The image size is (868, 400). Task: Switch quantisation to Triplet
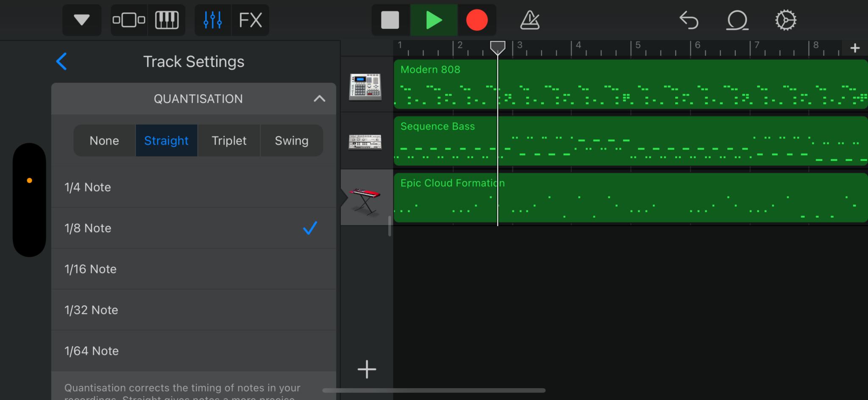point(228,140)
